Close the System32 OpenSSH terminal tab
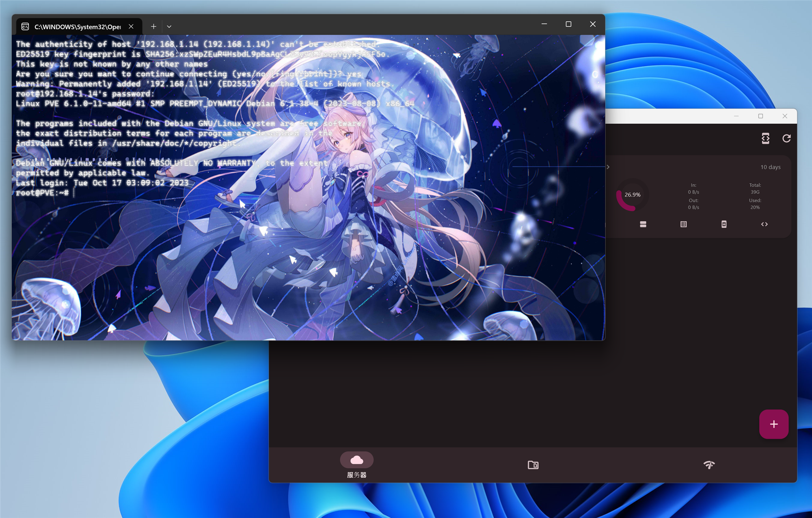This screenshot has width=812, height=518. click(x=131, y=27)
